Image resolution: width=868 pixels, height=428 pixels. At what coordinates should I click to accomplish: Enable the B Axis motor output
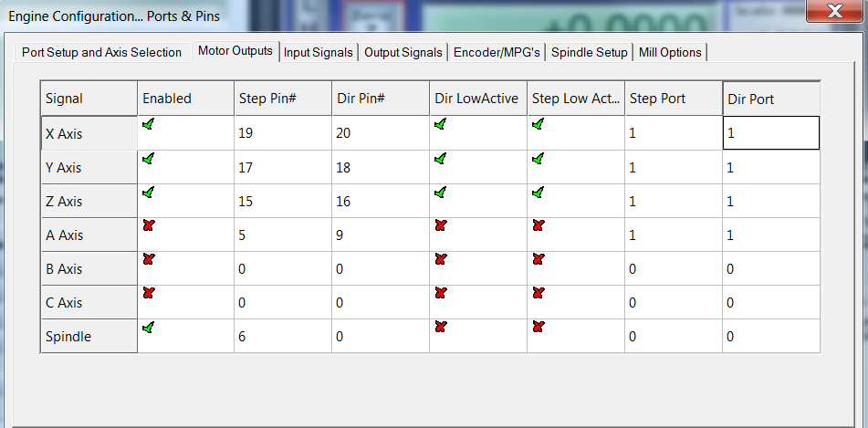(x=148, y=258)
